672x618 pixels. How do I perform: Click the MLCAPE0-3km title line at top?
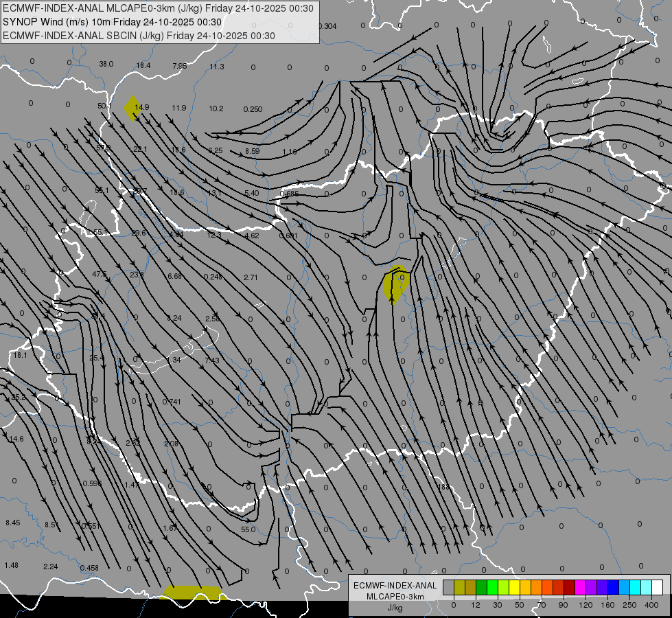click(158, 8)
